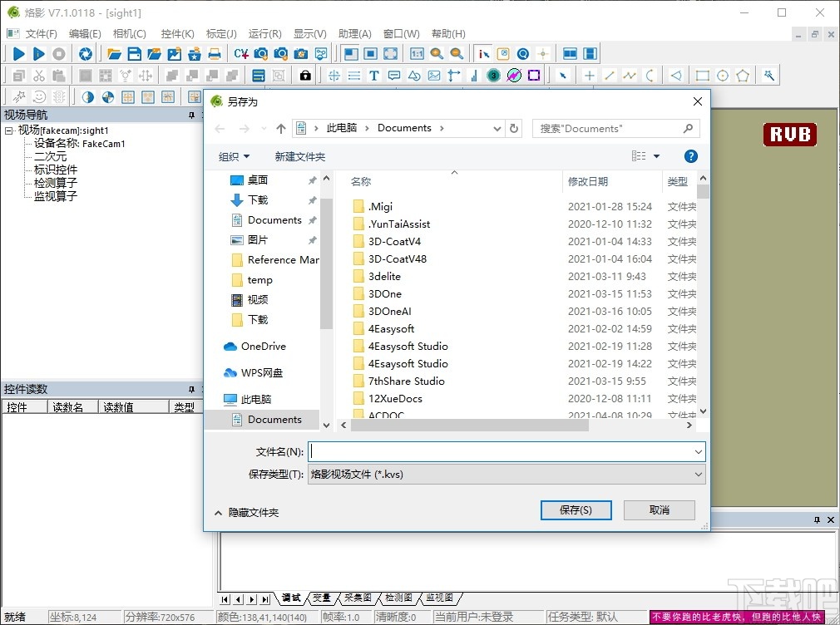This screenshot has width=840, height=625.
Task: Click the grey Stop icon
Action: 59,53
